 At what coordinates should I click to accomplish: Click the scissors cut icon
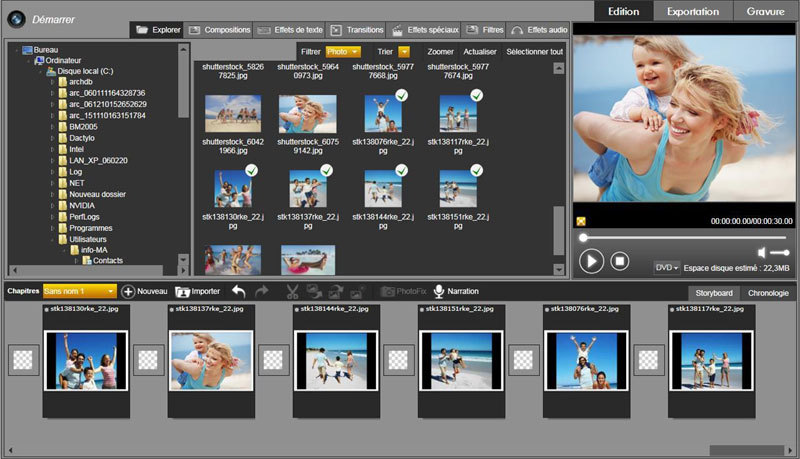292,291
